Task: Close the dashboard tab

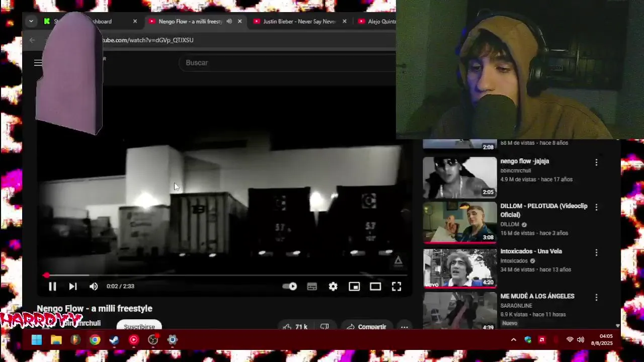Action: point(135,22)
